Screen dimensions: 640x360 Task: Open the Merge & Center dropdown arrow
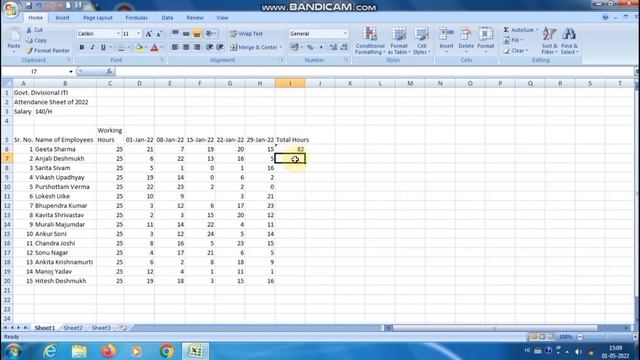point(281,47)
